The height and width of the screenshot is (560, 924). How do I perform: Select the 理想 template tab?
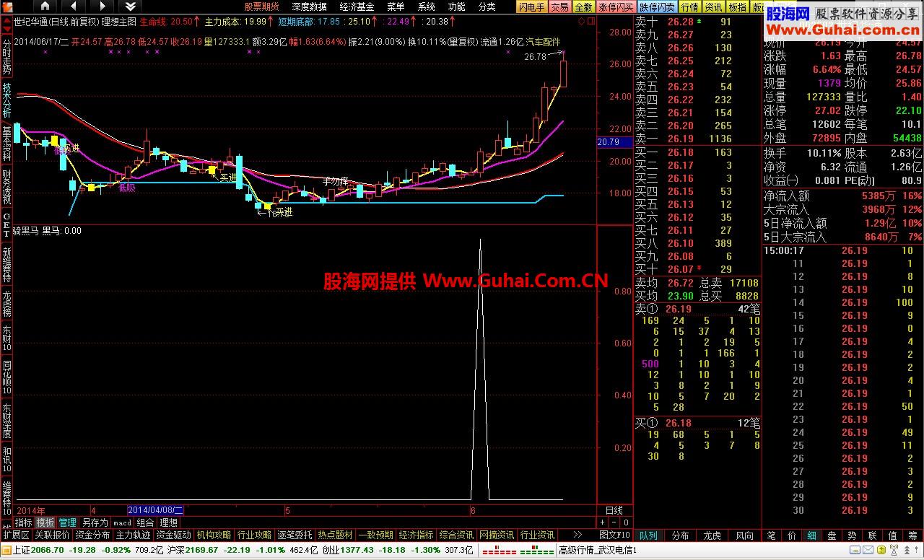point(168,522)
